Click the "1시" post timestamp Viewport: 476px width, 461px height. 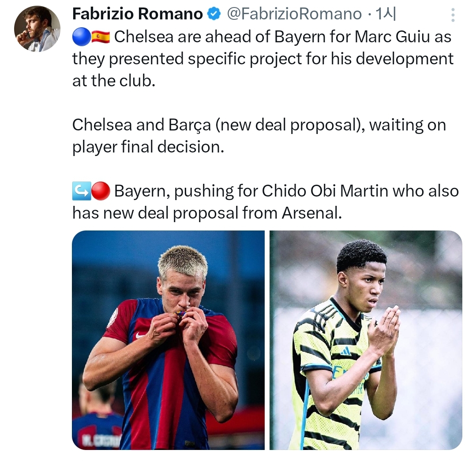(x=385, y=15)
